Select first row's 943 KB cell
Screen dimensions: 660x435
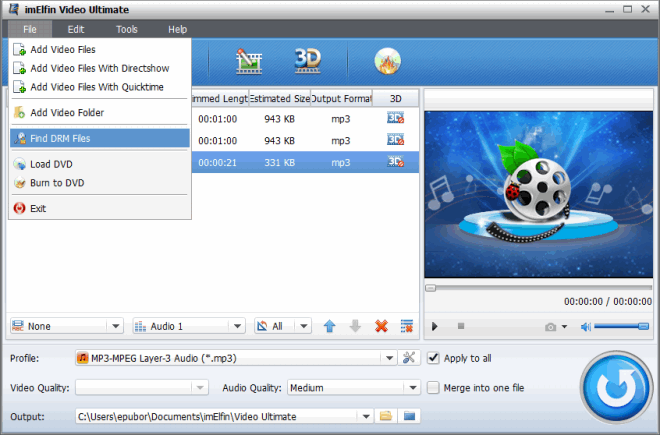click(x=279, y=119)
